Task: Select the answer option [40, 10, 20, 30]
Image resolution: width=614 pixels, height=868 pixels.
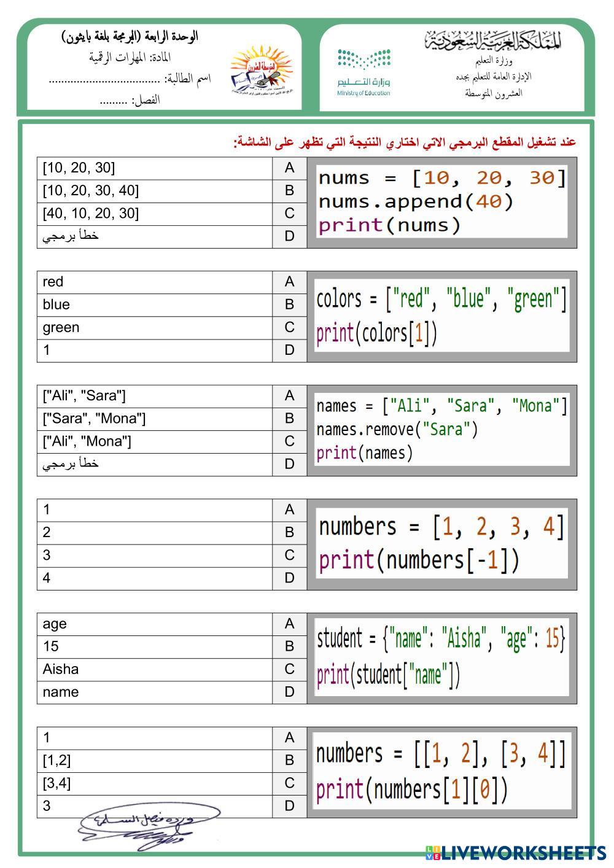Action: 155,214
